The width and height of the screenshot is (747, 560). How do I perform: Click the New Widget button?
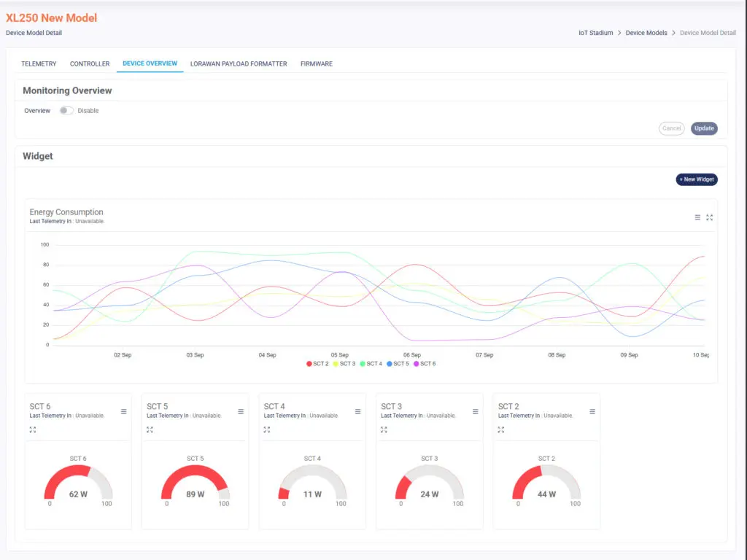pyautogui.click(x=697, y=179)
